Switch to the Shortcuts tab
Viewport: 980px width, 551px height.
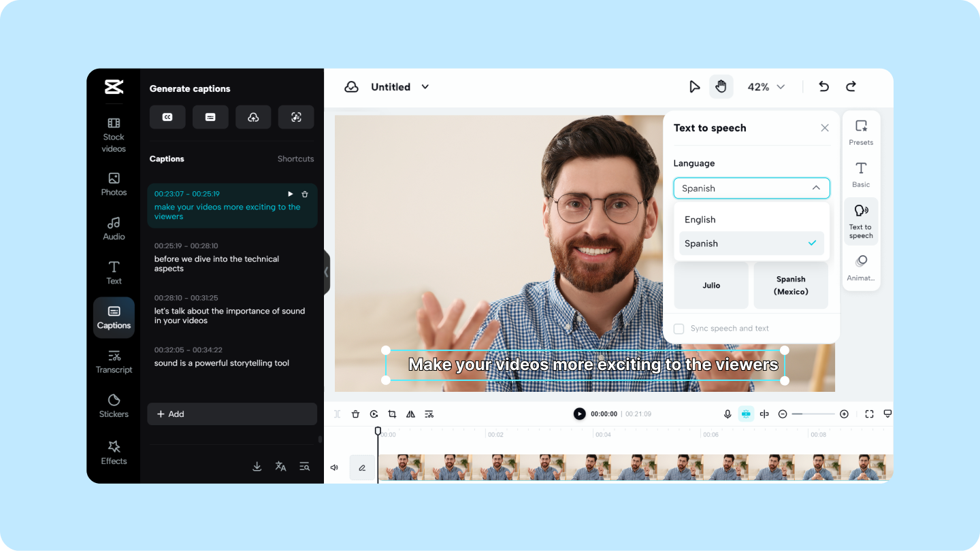coord(295,158)
